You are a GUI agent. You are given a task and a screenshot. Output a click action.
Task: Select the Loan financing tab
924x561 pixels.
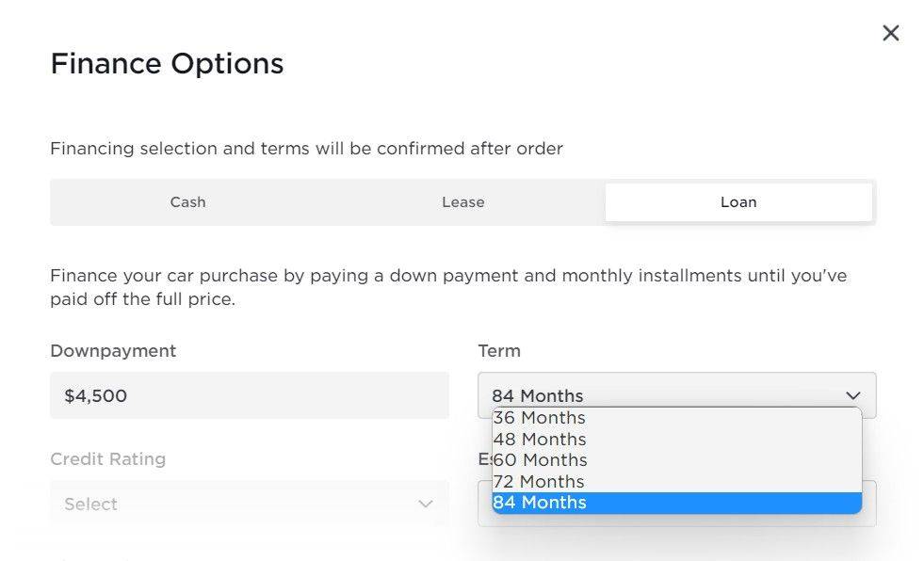738,202
